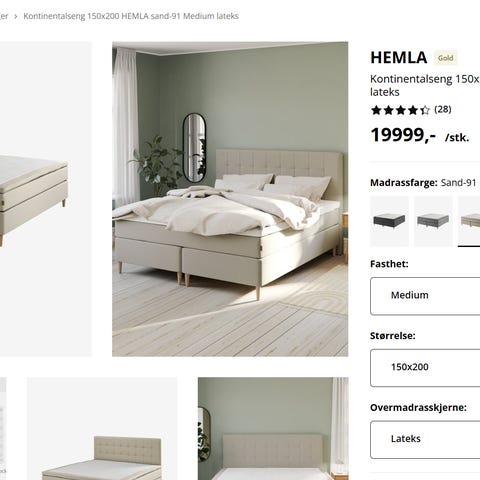Viewport: 480px width, 480px height.
Task: Open the bed with headboard studio image
Action: coord(102,429)
